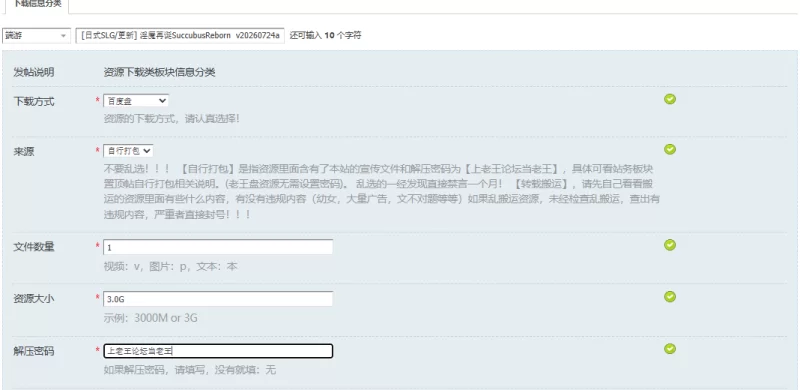Open the 来源 dropdown showing 自行打包

tap(128, 151)
